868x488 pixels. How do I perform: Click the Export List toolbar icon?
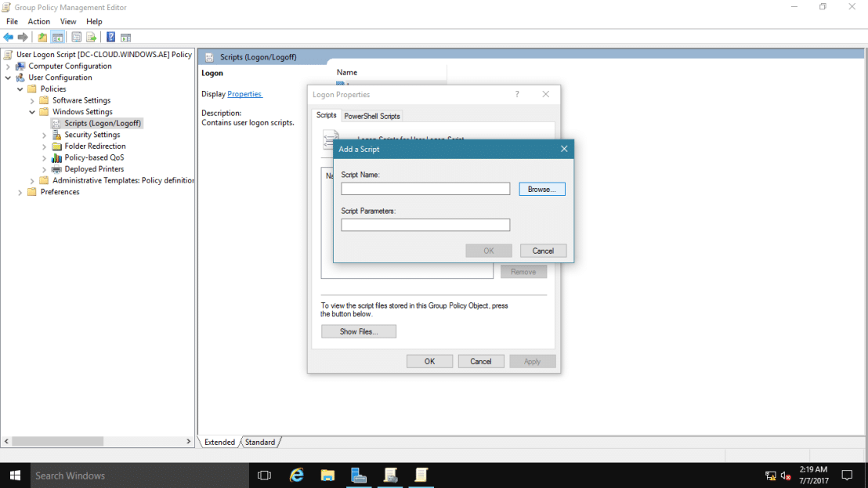coord(92,37)
